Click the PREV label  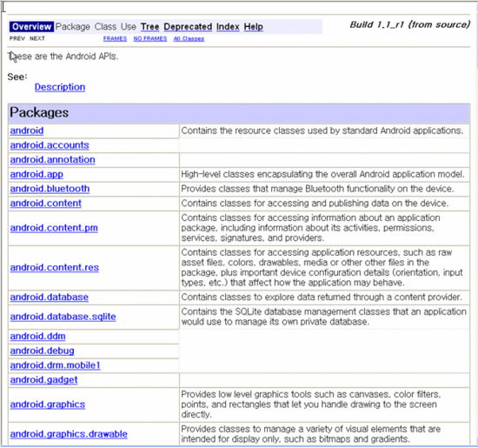[17, 38]
